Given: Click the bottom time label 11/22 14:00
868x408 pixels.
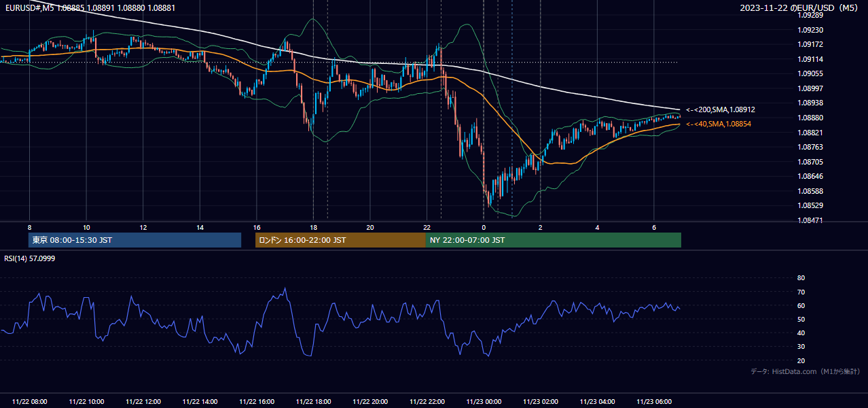Looking at the screenshot, I should coord(200,402).
